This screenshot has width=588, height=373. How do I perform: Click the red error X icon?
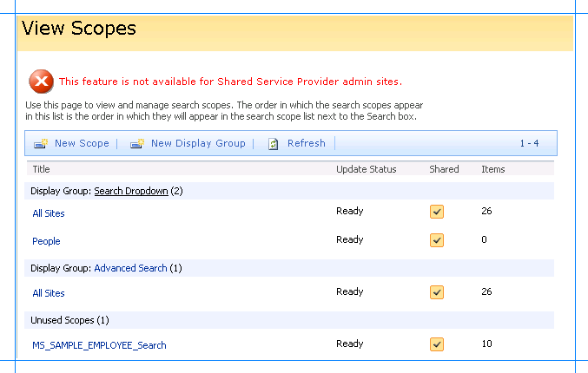pos(41,82)
